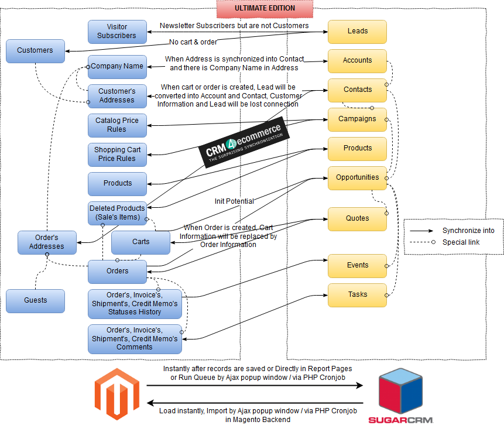
Task: Click the solid arrow sample in the legend
Action: tap(421, 231)
